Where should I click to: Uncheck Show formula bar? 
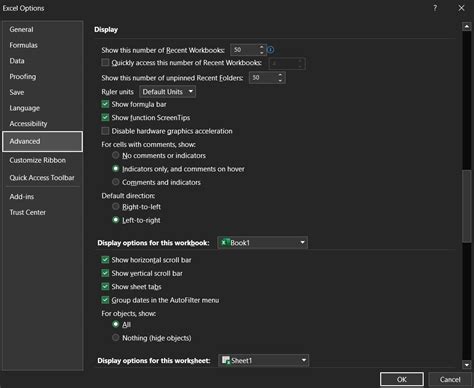[x=105, y=104]
